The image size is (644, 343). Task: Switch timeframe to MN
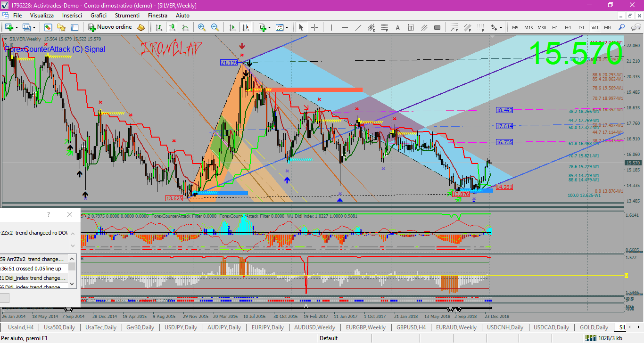pyautogui.click(x=607, y=27)
